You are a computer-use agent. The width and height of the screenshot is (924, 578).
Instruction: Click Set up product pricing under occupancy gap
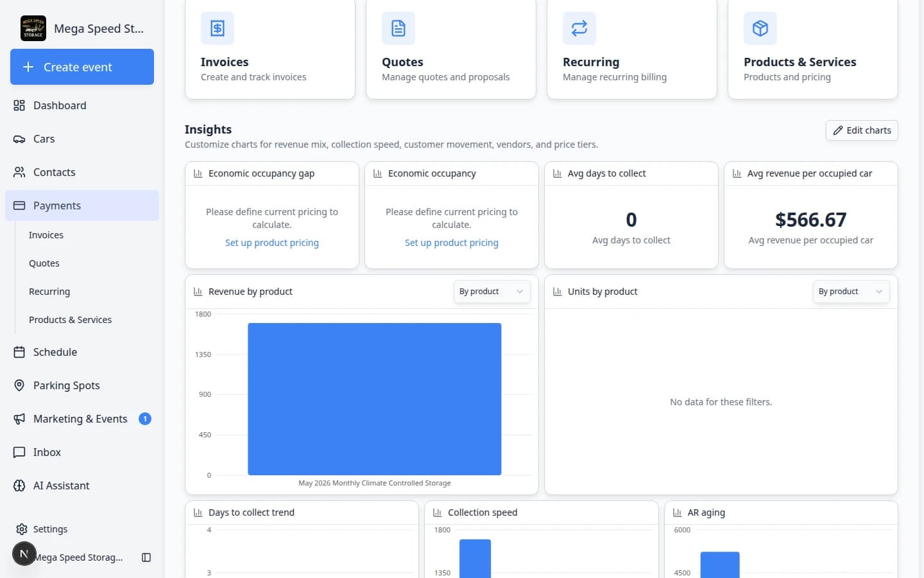(x=272, y=243)
